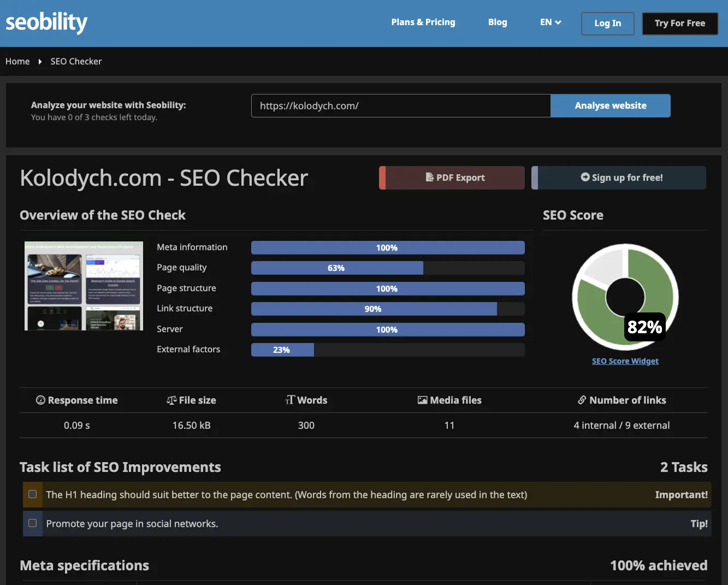Collapse the Meta specifications section

point(84,566)
